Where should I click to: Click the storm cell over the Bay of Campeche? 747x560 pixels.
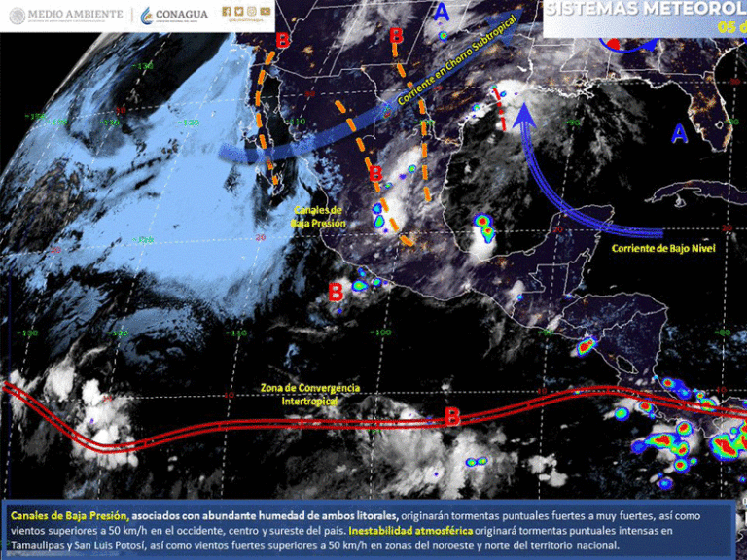pyautogui.click(x=483, y=227)
